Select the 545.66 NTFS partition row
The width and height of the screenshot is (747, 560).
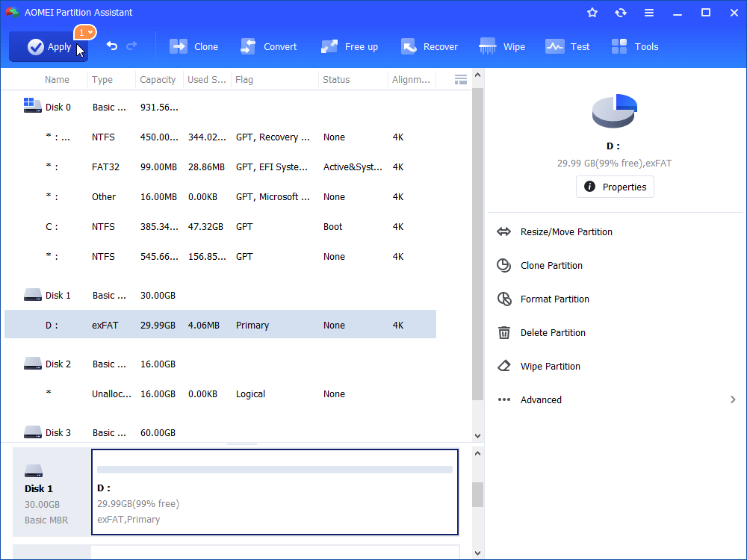[x=220, y=257]
